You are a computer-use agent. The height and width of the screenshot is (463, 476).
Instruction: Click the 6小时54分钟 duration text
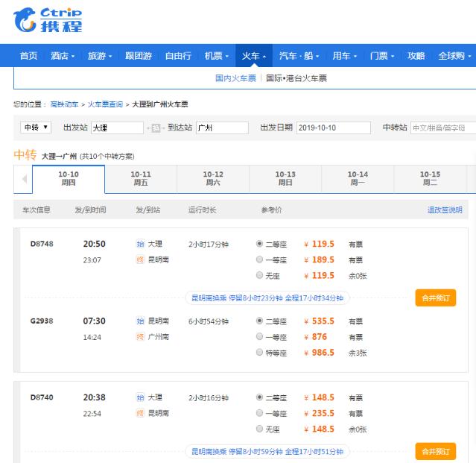(209, 321)
